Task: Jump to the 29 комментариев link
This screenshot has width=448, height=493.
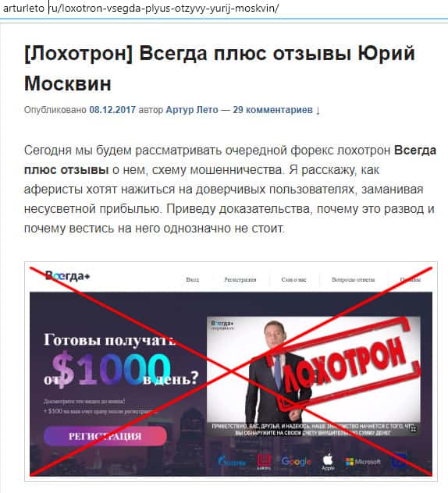Action: (x=272, y=110)
